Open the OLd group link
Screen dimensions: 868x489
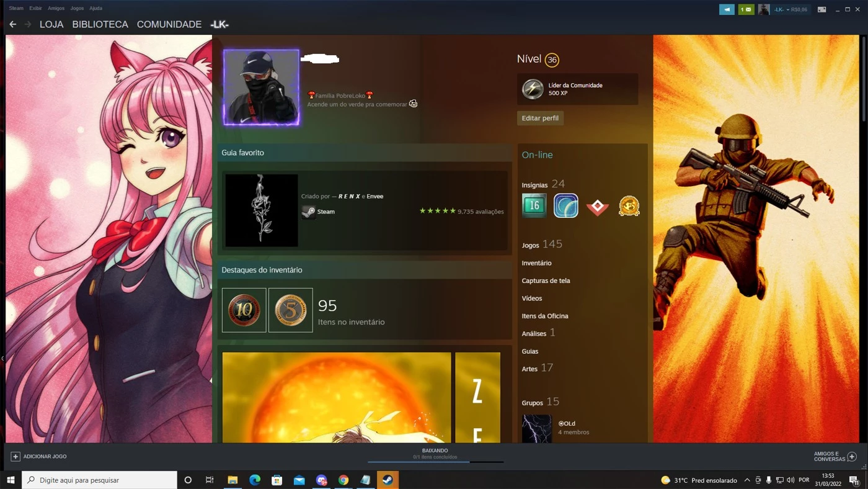567,423
